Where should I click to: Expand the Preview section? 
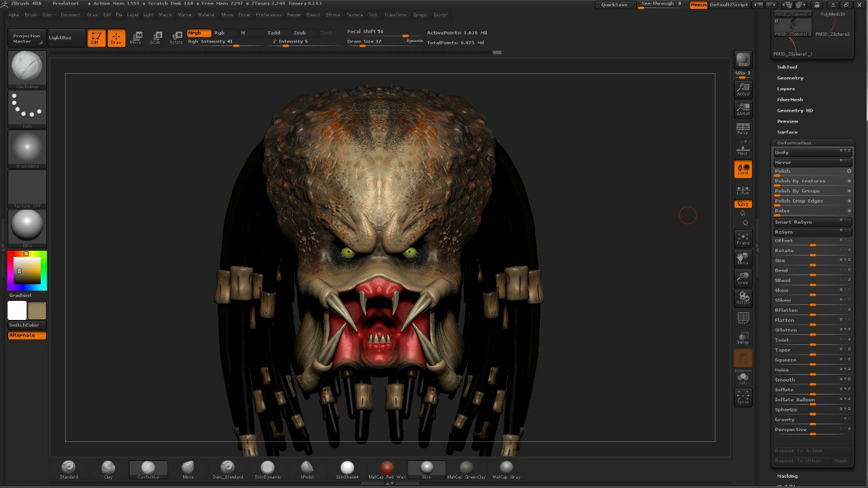(787, 121)
